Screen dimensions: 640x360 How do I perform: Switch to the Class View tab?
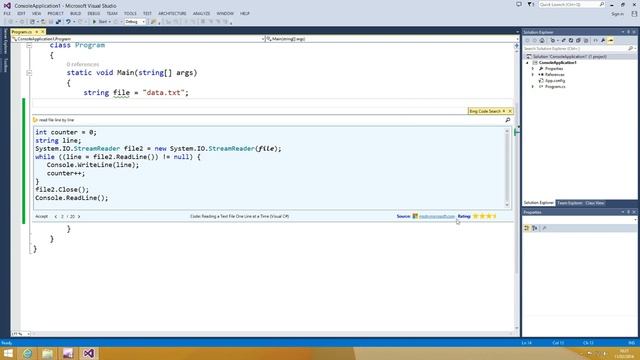[595, 203]
